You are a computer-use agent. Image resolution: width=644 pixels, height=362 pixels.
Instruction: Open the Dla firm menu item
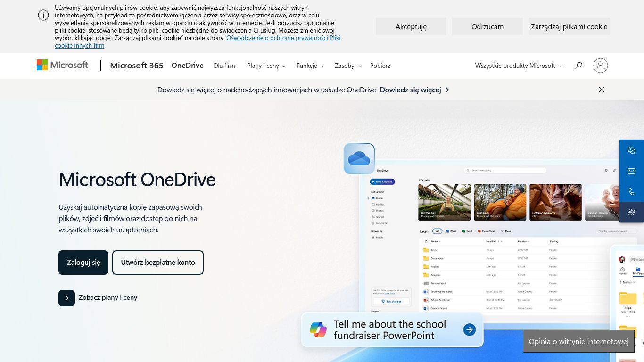point(224,66)
